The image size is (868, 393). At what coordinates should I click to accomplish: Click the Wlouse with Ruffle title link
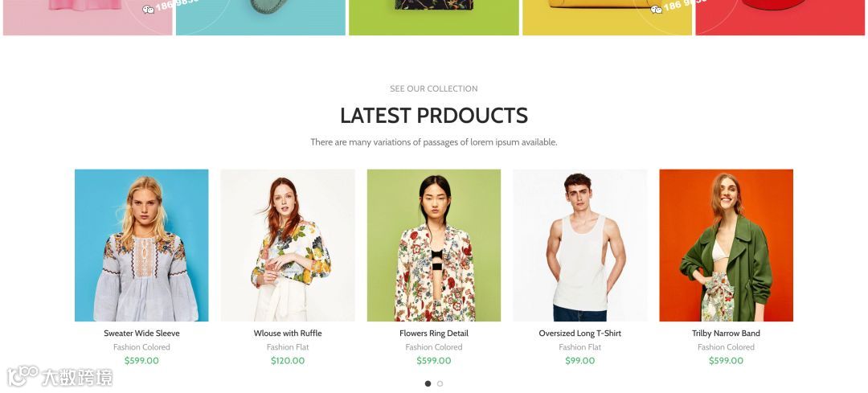coord(288,334)
